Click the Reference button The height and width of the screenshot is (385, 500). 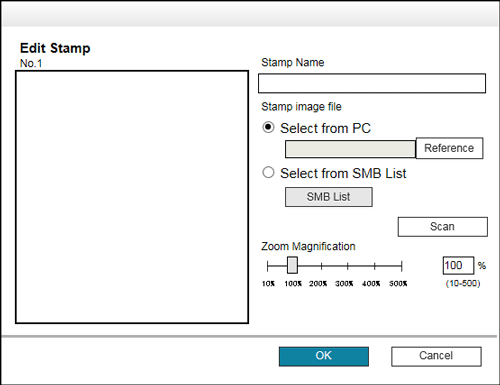449,148
